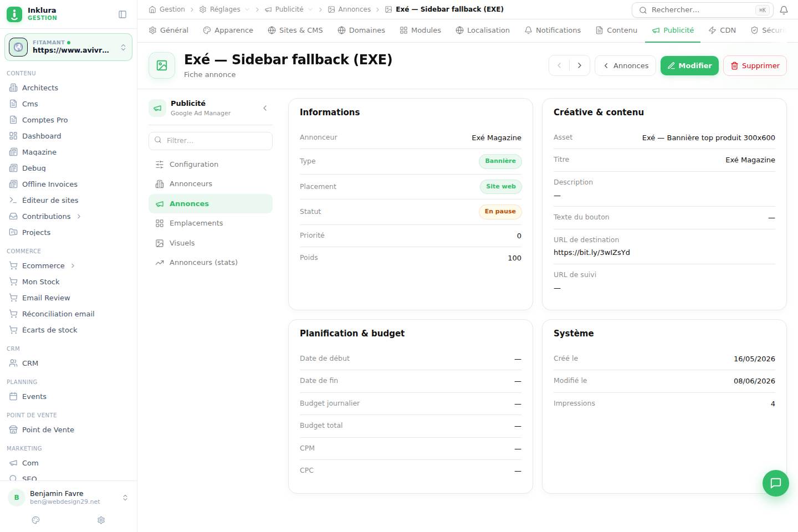
Task: Click the Rechercher search box
Action: click(703, 10)
